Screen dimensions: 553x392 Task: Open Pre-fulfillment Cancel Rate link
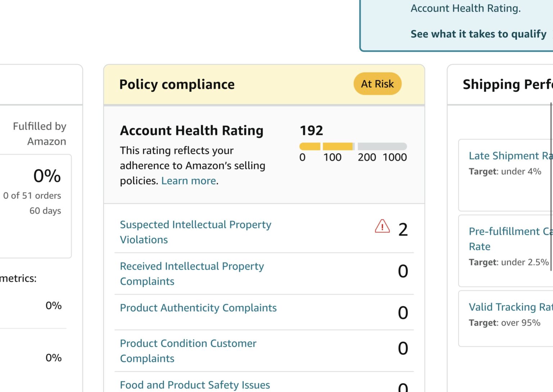click(511, 239)
